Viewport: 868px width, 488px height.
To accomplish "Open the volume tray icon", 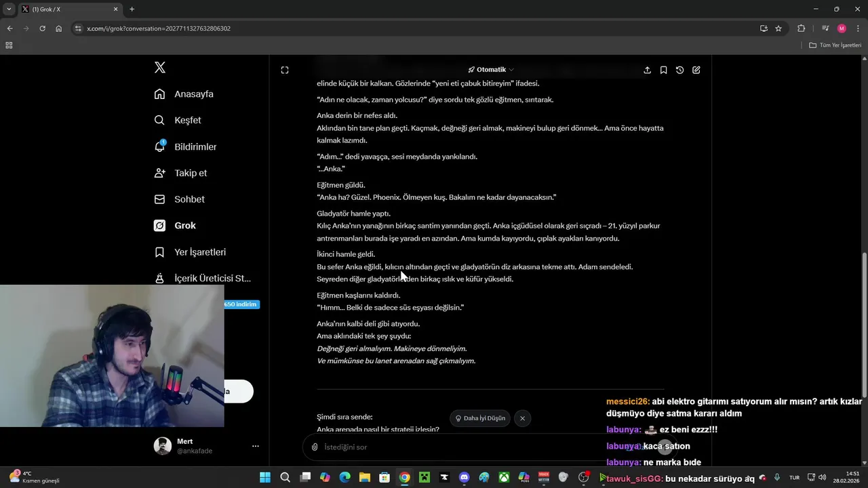I will tap(822, 478).
